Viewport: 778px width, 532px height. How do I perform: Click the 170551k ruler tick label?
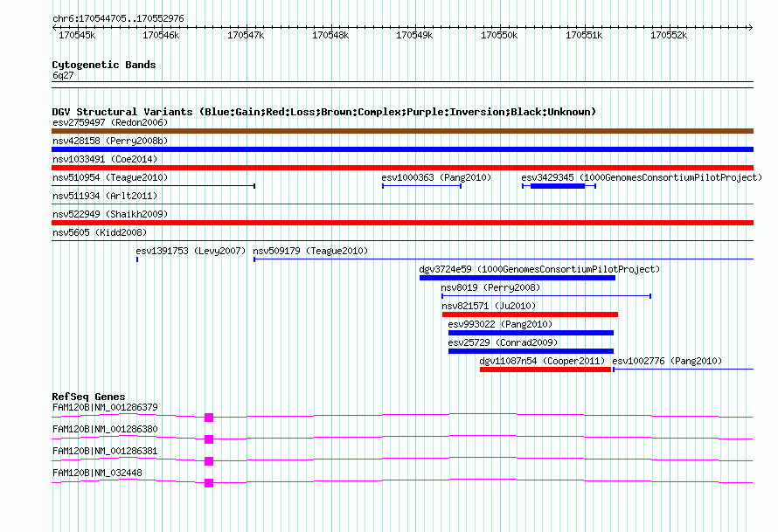coord(585,35)
